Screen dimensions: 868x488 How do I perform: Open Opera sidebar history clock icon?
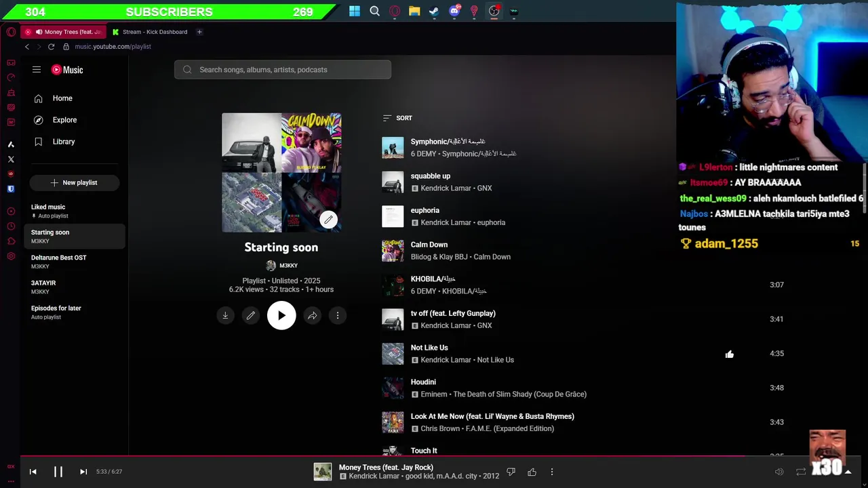[11, 226]
